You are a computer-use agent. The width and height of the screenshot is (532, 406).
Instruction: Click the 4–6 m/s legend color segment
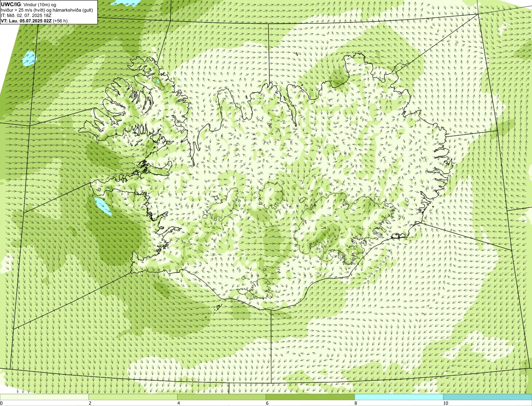[222, 397]
